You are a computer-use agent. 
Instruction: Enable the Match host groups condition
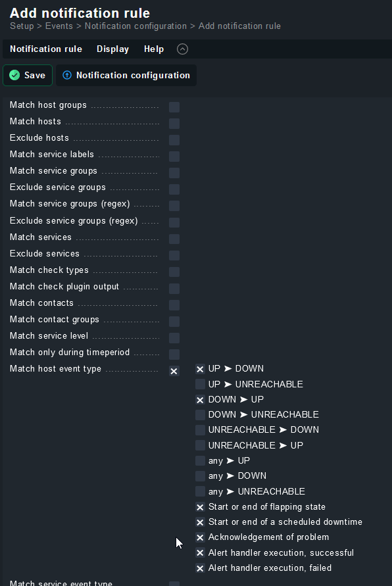174,107
